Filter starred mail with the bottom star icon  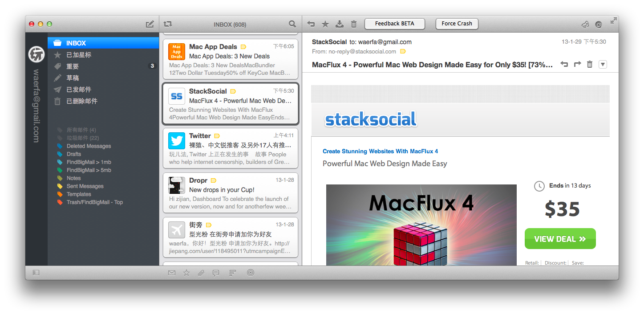[186, 273]
